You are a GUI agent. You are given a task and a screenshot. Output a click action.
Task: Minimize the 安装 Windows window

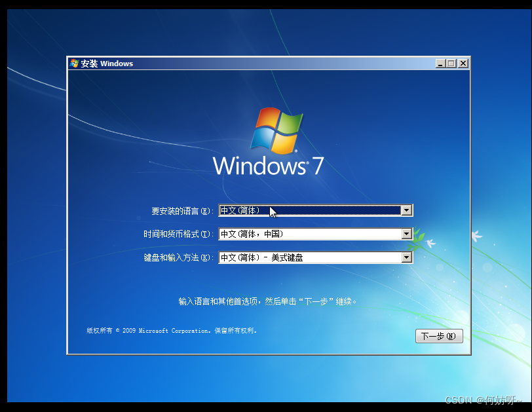click(x=440, y=64)
